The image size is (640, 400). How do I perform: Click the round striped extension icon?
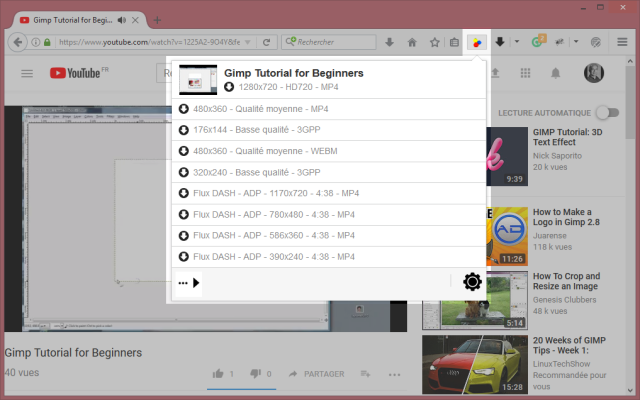(x=596, y=42)
